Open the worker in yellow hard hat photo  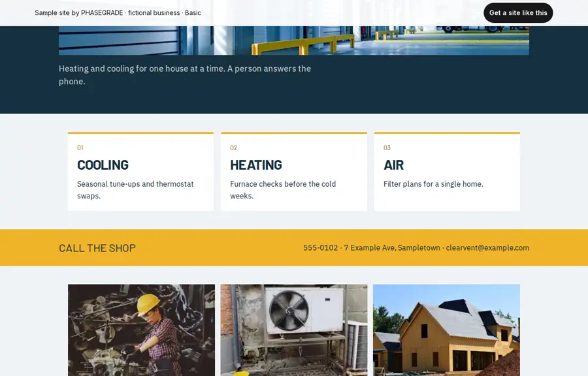tap(141, 330)
